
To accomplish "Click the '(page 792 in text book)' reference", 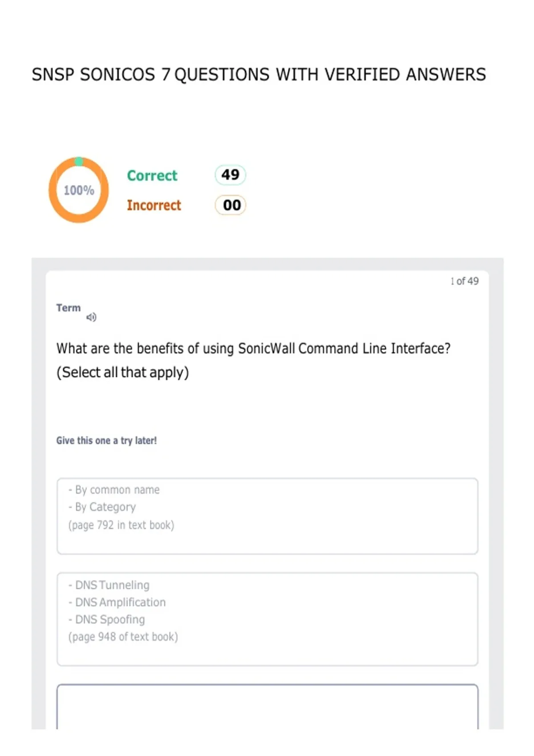I will [x=121, y=525].
